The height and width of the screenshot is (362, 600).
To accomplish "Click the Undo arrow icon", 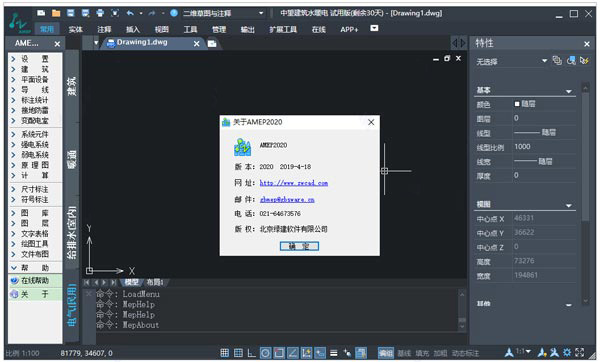I will 130,13.
